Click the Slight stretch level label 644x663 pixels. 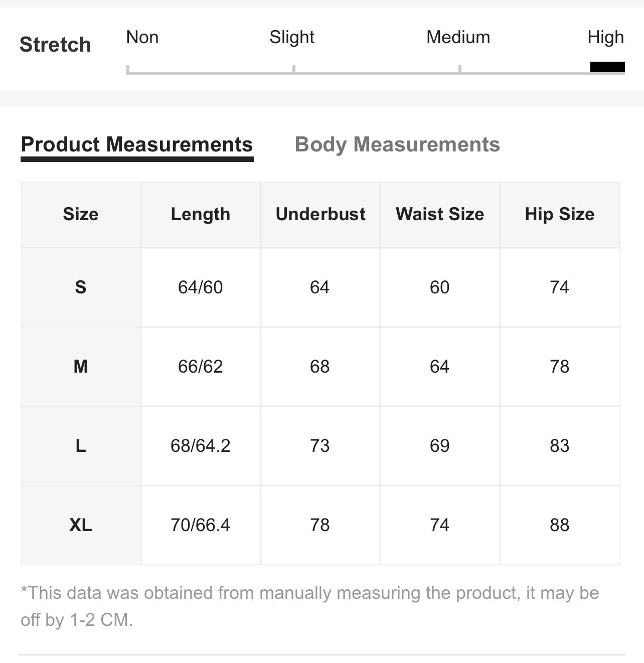tap(292, 37)
